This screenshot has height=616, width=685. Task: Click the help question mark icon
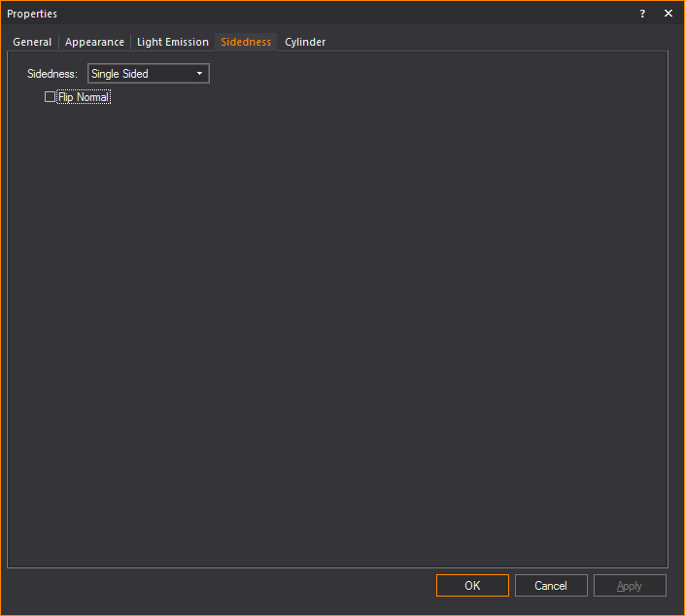[x=641, y=14]
